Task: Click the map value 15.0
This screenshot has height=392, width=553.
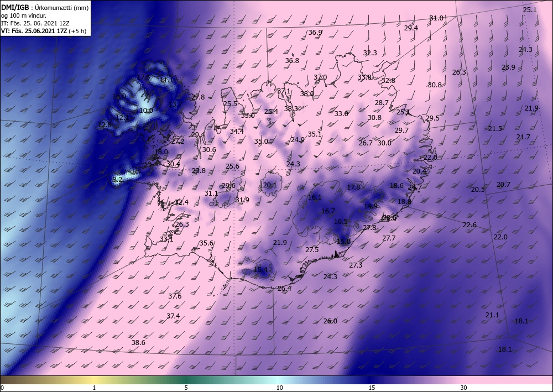Action: (343, 242)
